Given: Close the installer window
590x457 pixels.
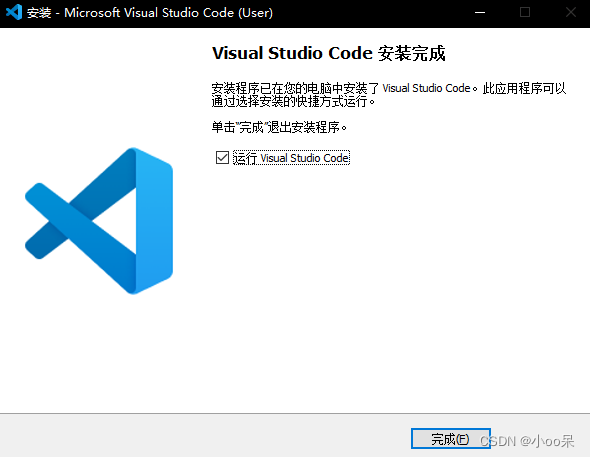Looking at the screenshot, I should (570, 12).
